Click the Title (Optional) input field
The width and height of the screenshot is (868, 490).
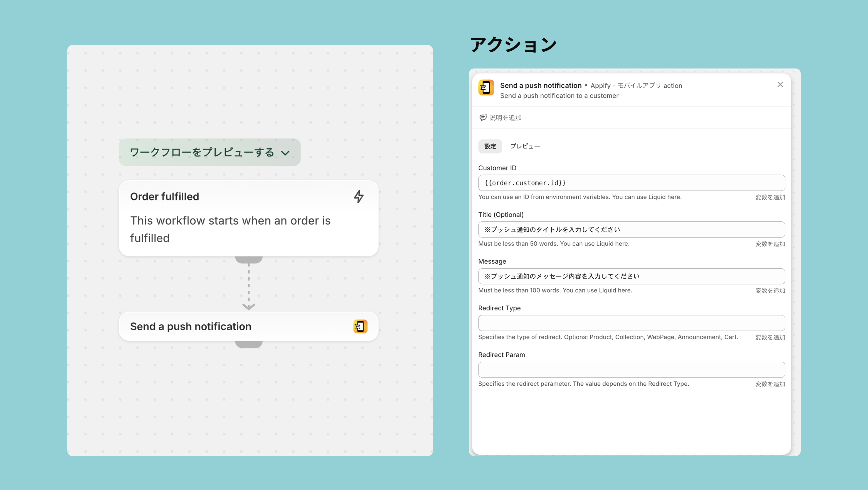pyautogui.click(x=631, y=230)
